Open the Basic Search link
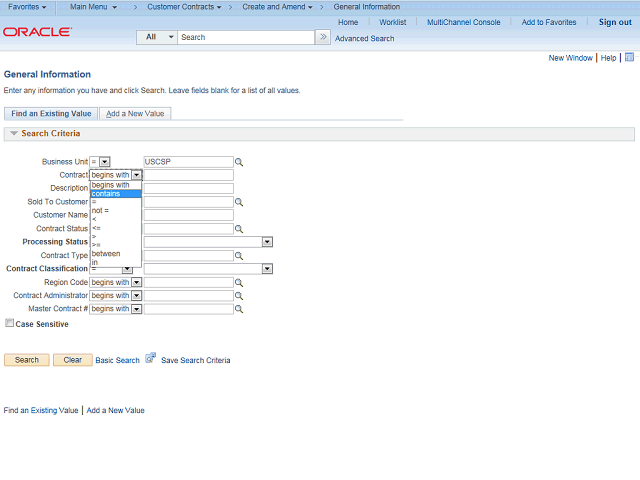This screenshot has height=480, width=640. [x=118, y=360]
